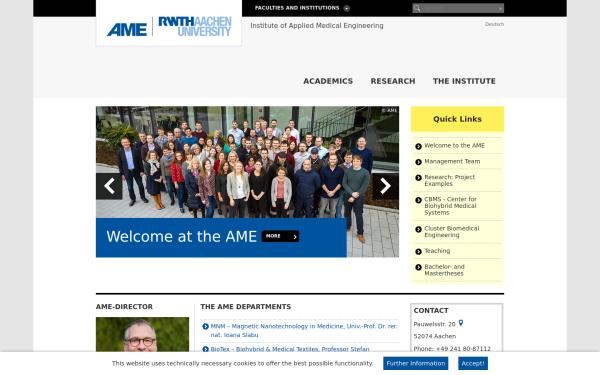Open Research: Project Examples quick link
The image size is (600, 375).
(450, 180)
